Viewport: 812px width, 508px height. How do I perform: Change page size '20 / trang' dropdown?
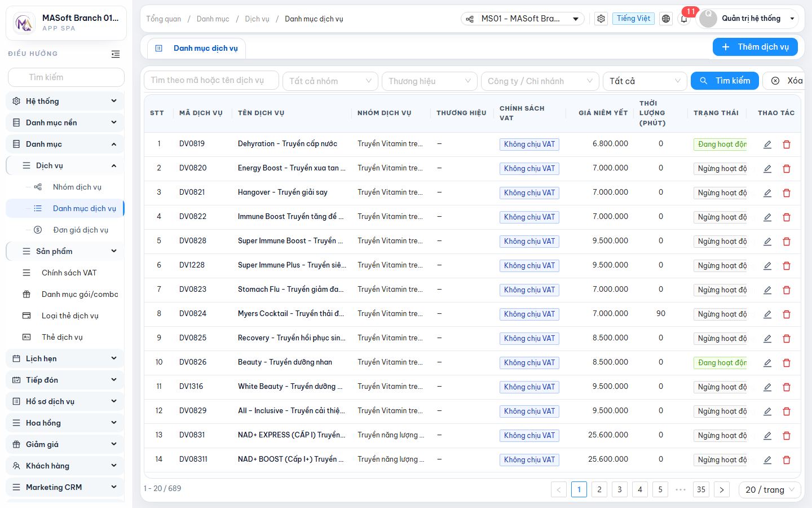tap(770, 489)
